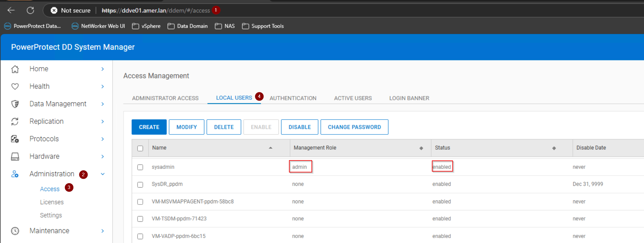The image size is (644, 243).
Task: Select the Local Users tab
Action: click(x=234, y=98)
